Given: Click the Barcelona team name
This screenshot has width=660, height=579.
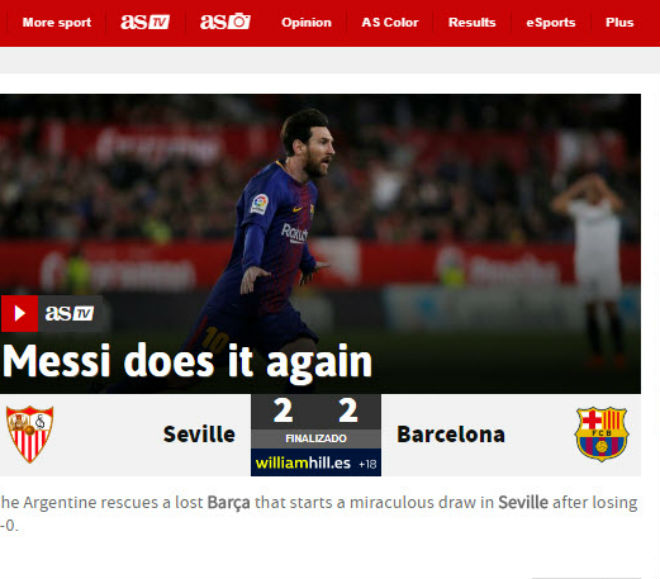Looking at the screenshot, I should coord(451,434).
